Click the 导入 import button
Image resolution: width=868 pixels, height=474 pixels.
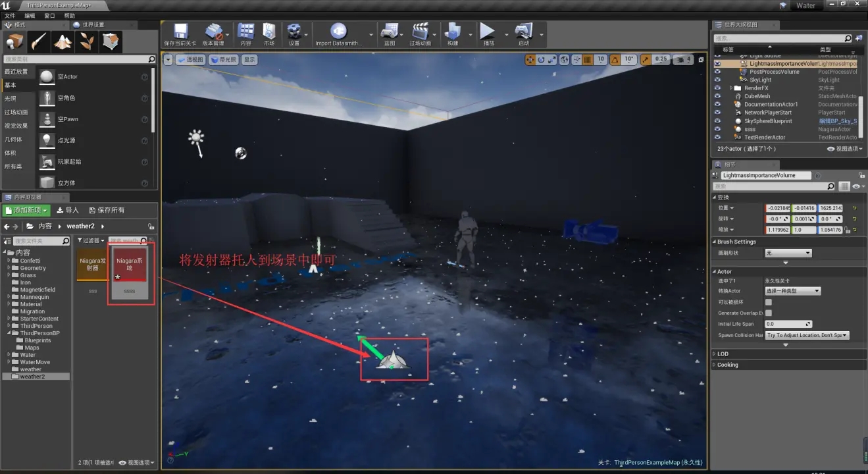(x=68, y=211)
